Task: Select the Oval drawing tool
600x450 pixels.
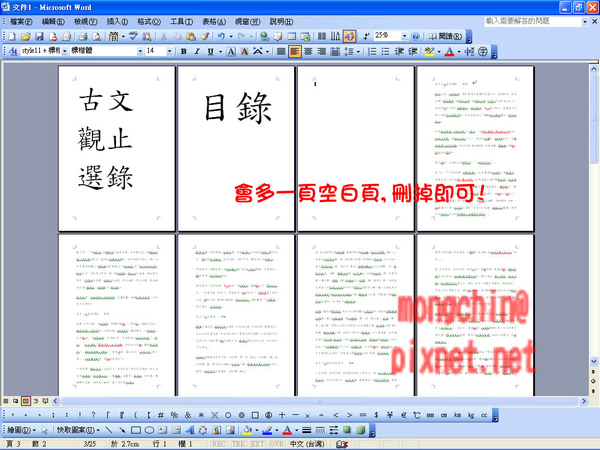Action: [149, 430]
